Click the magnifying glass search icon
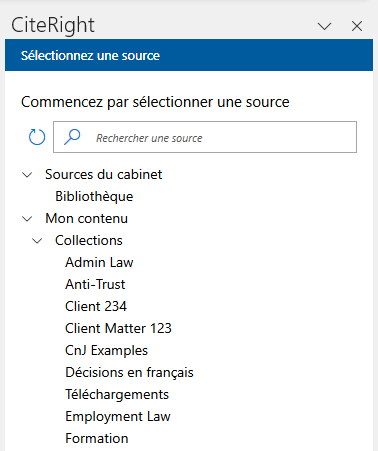 [x=72, y=137]
